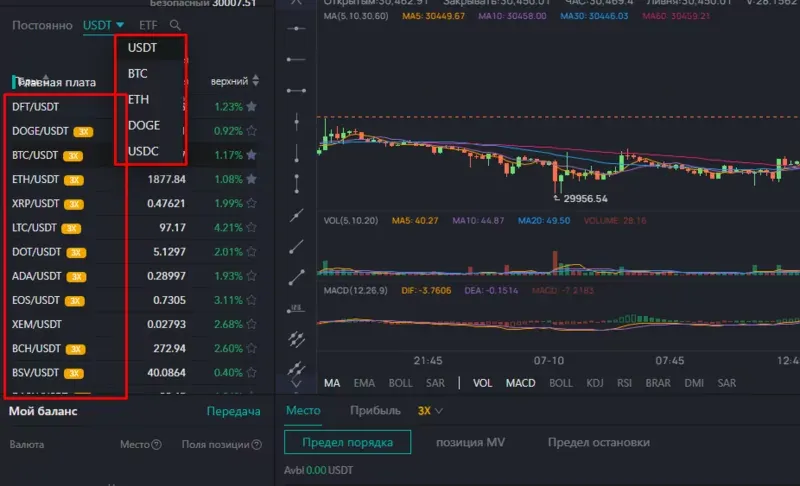Image resolution: width=800 pixels, height=486 pixels.
Task: Enable the DMI sub indicator
Action: 694,383
